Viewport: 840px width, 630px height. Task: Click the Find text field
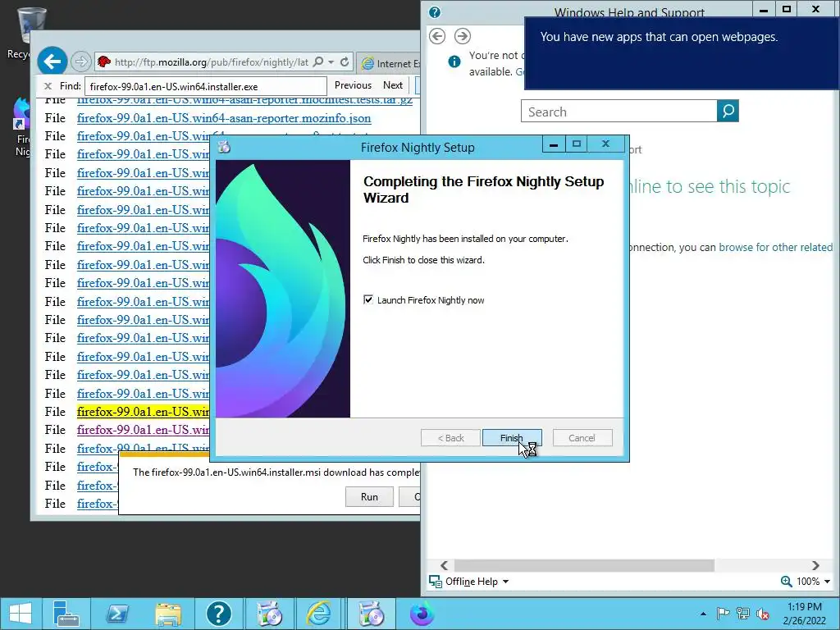tap(206, 86)
